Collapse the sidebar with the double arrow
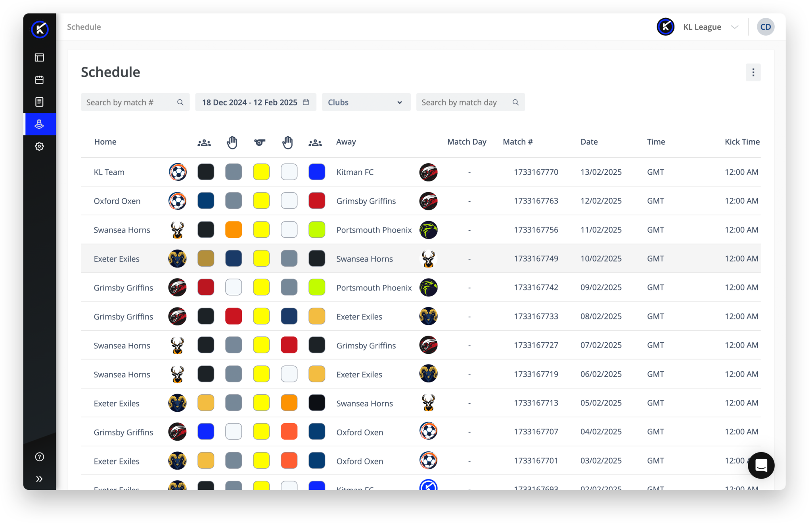The height and width of the screenshot is (529, 812). coord(40,479)
